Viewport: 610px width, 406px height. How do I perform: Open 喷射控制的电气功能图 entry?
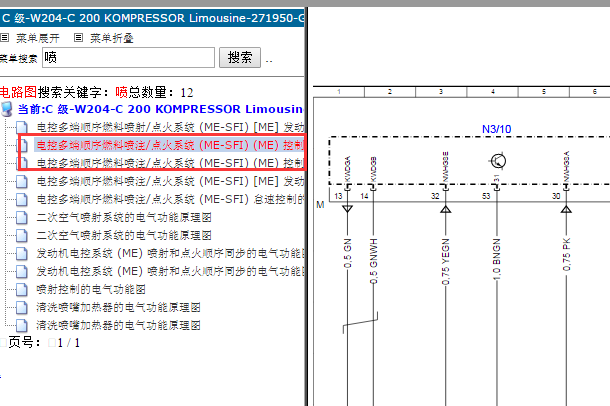click(x=91, y=289)
